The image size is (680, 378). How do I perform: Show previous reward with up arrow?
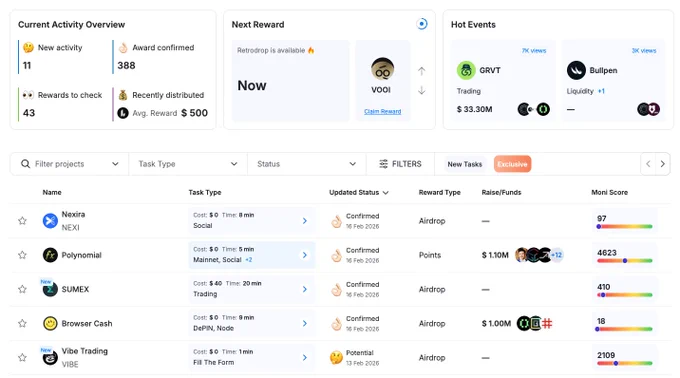point(422,71)
